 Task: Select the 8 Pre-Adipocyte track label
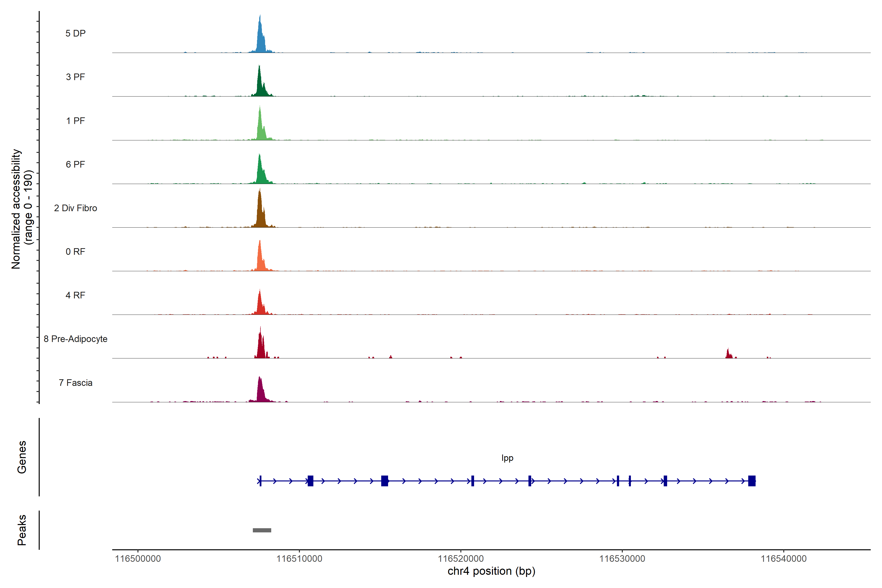(75, 339)
